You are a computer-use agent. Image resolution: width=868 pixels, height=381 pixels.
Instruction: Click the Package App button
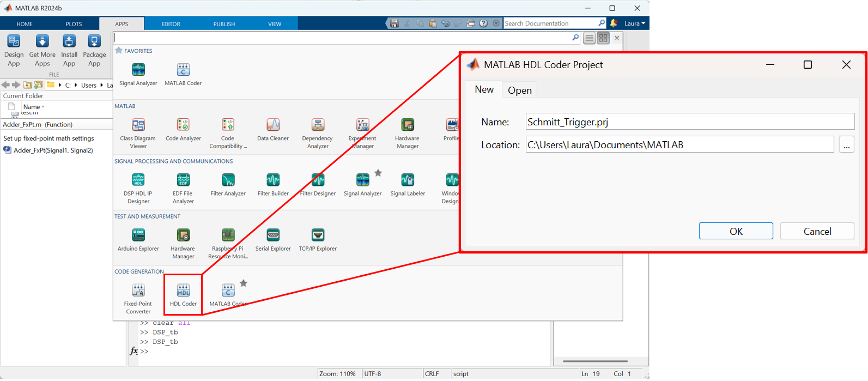coord(94,51)
